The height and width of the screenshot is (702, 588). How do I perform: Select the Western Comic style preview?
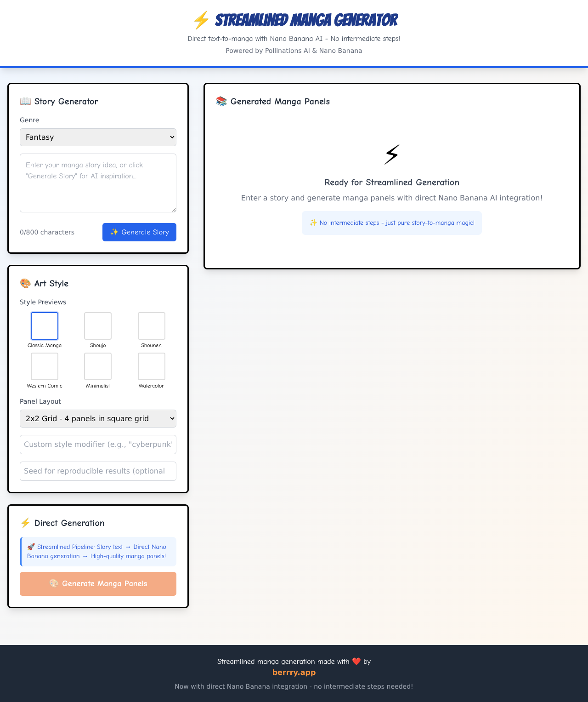click(45, 366)
